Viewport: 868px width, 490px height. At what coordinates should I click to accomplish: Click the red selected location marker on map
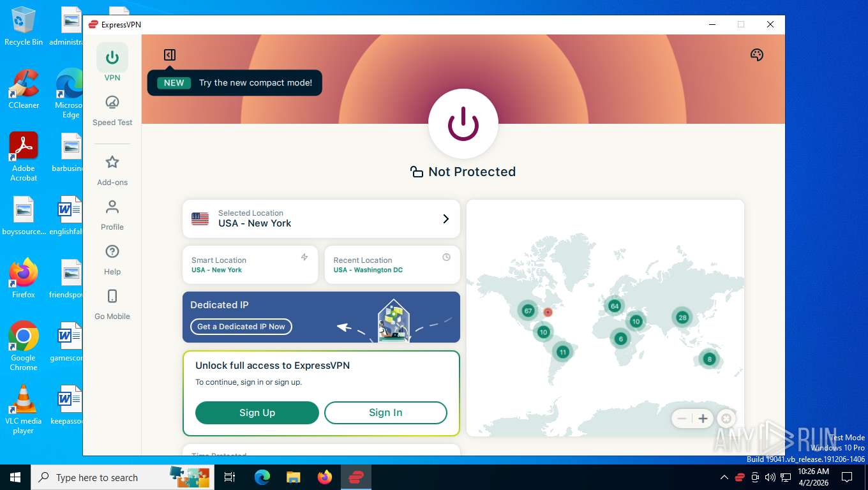[548, 313]
